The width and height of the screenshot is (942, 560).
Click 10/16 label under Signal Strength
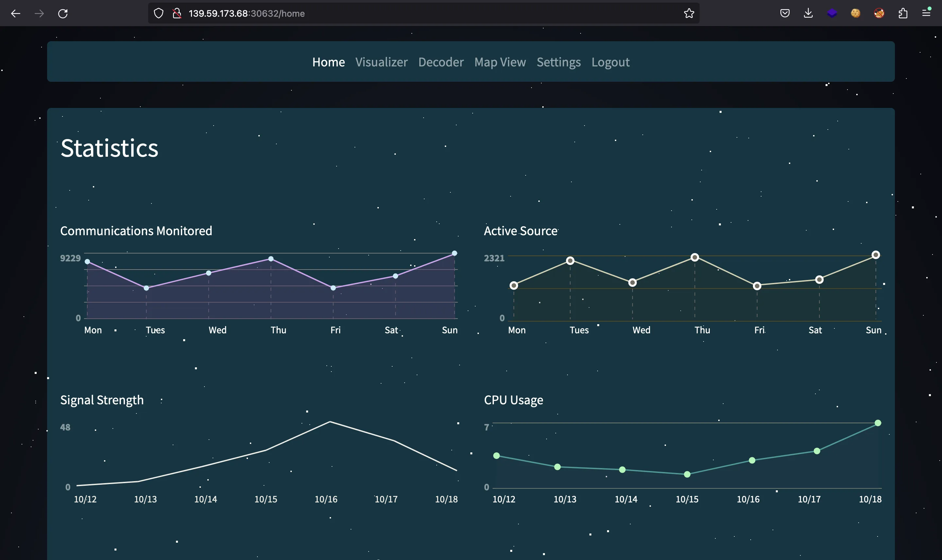pyautogui.click(x=326, y=499)
